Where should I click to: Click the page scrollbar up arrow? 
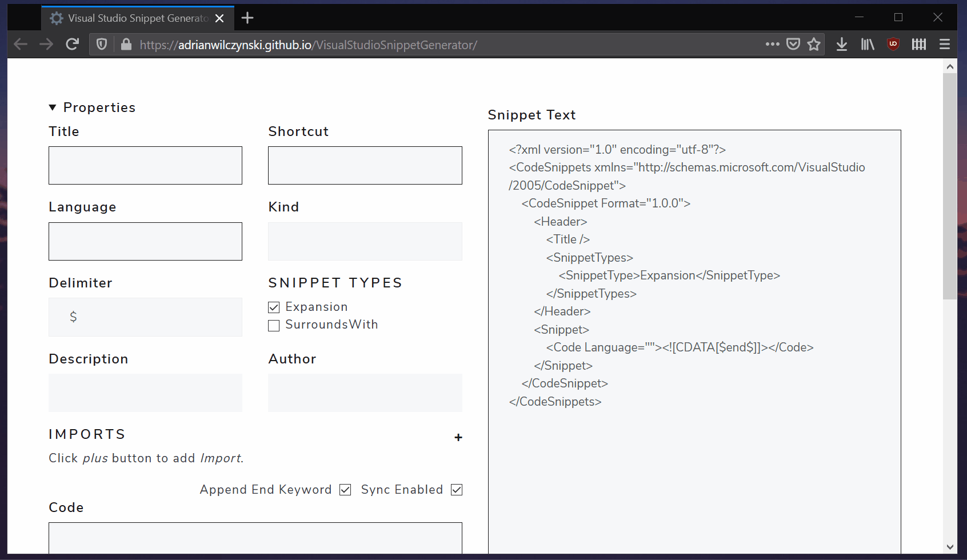950,67
